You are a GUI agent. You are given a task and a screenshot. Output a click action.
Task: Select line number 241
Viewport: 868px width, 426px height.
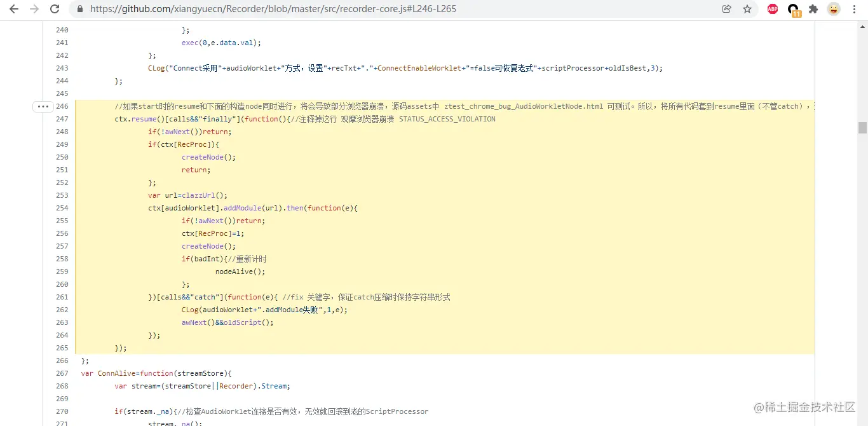[62, 43]
